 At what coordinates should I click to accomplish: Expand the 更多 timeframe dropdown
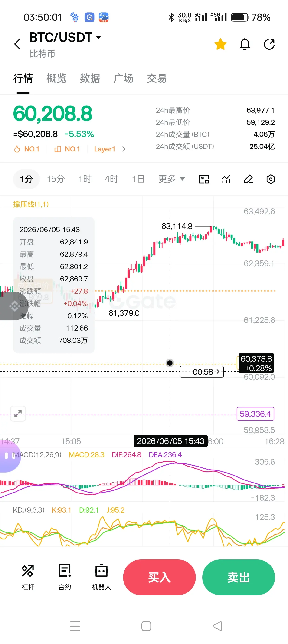point(171,179)
